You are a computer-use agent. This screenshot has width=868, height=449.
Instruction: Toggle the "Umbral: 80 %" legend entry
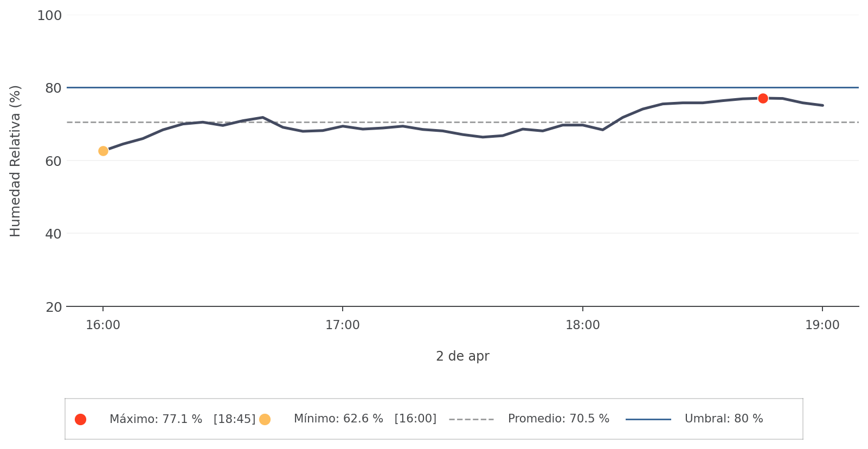pos(724,419)
